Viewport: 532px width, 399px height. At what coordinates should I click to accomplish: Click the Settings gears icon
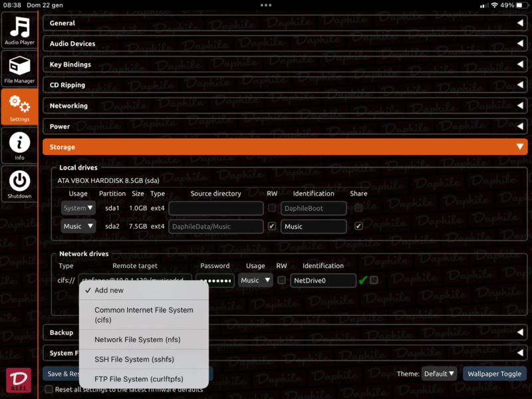tap(19, 107)
